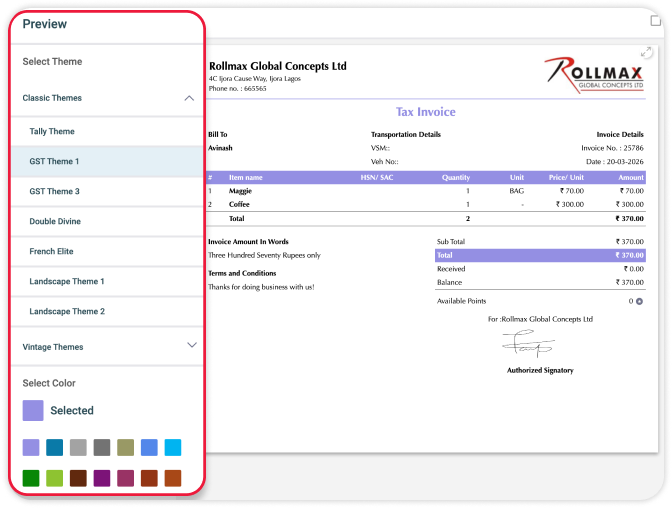The image size is (672, 508).
Task: Select the Tally Theme option
Action: [52, 131]
